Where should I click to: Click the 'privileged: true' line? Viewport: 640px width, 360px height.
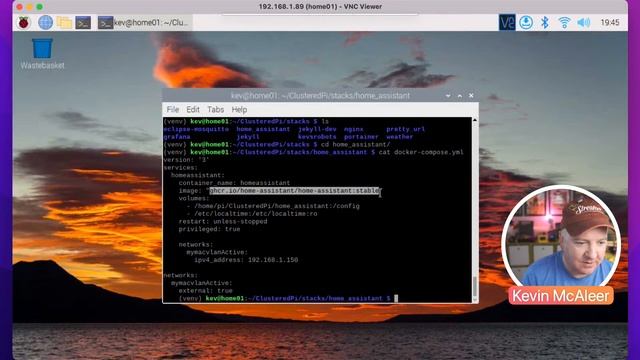tap(209, 229)
